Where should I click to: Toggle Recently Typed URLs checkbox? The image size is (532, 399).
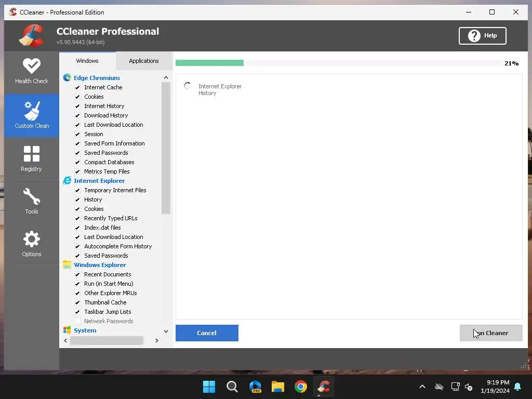point(77,218)
